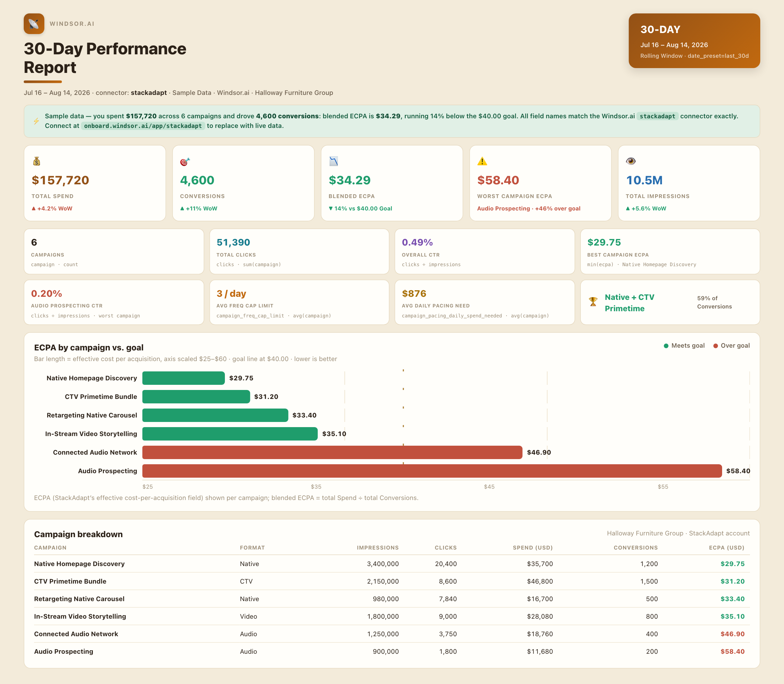Click the IMPRESSIONS column header
The width and height of the screenshot is (784, 684).
coord(378,548)
